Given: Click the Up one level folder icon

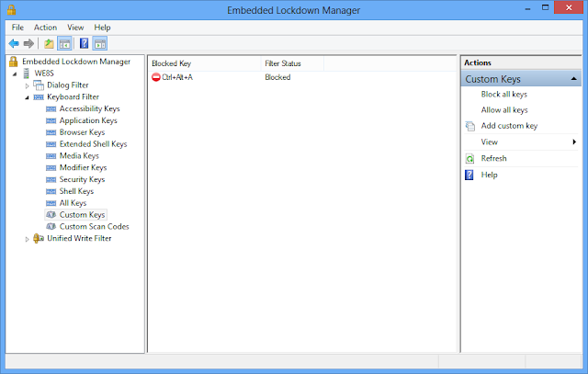Looking at the screenshot, I should (x=49, y=43).
